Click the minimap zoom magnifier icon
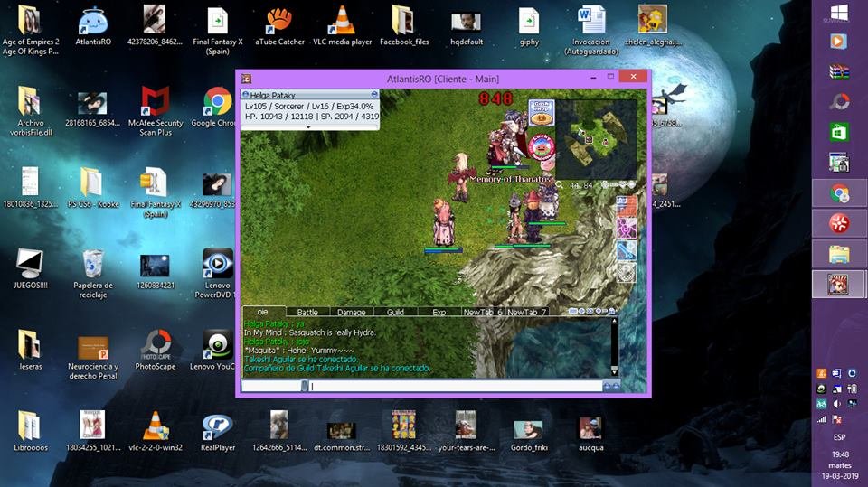 560,185
